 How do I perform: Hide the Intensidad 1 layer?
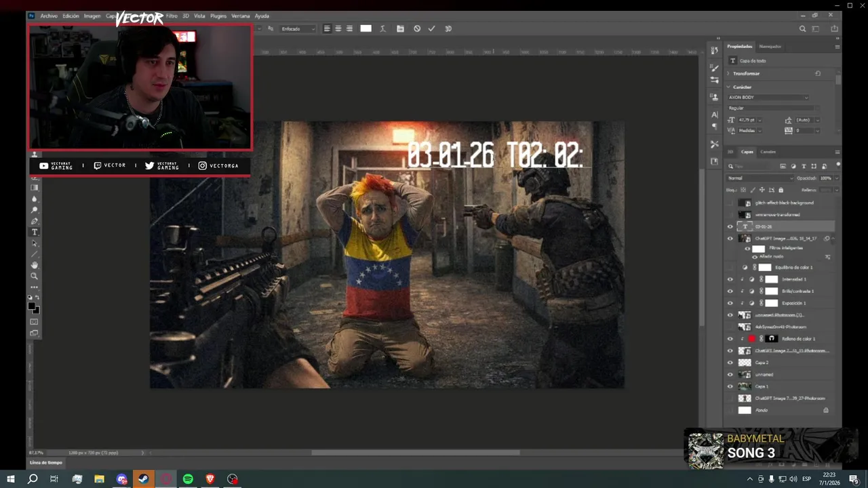730,279
